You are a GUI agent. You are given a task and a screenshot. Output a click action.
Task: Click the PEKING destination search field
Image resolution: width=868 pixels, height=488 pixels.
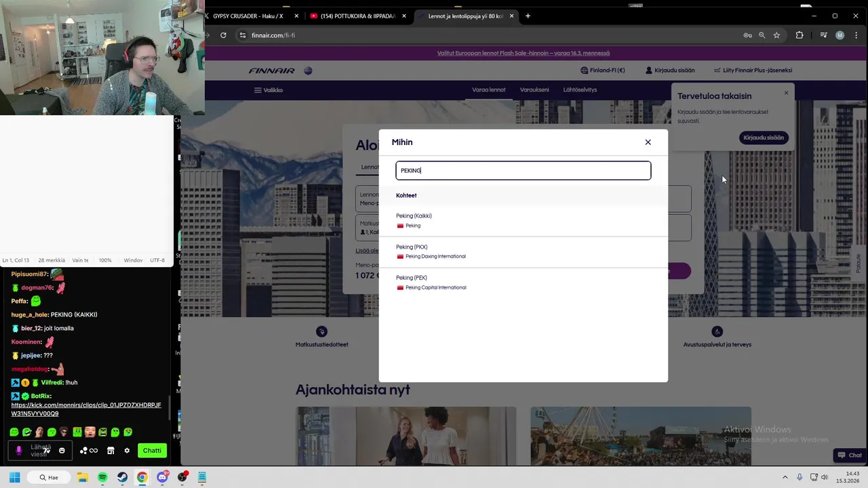point(523,171)
